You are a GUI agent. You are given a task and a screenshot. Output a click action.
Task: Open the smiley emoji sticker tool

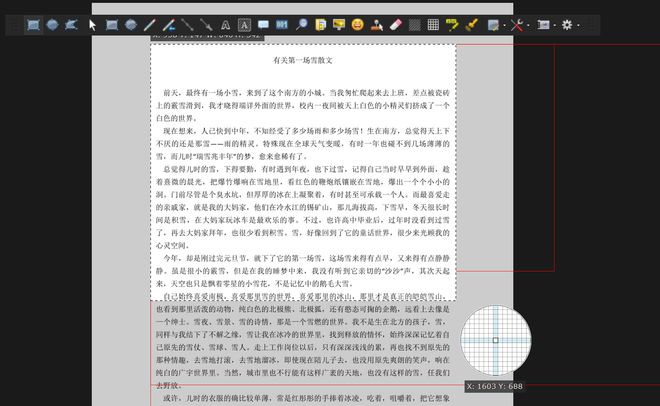click(x=358, y=24)
